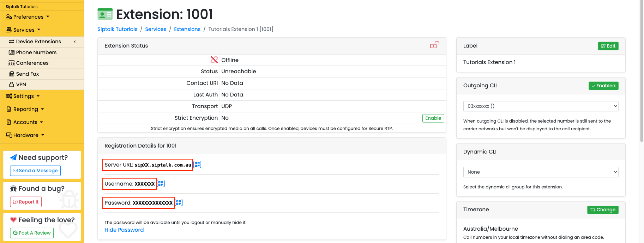Click Report It button
Viewport: 644px width, 243px height.
26,202
